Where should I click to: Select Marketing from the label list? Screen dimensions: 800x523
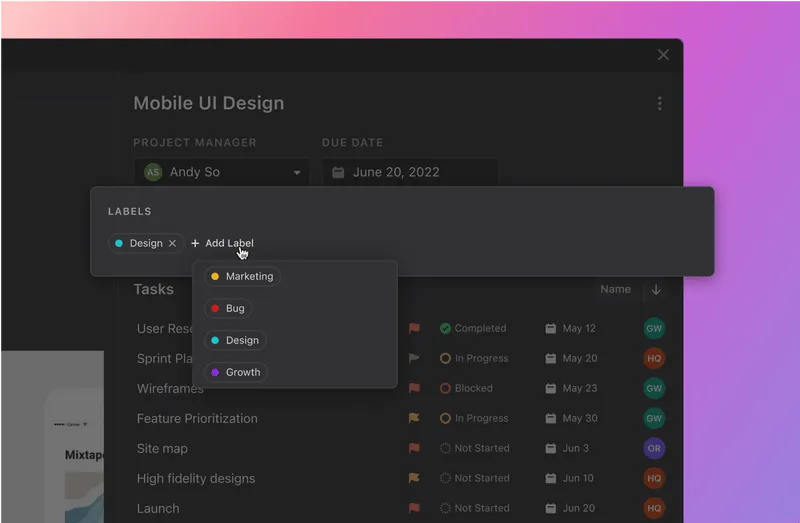(x=242, y=276)
